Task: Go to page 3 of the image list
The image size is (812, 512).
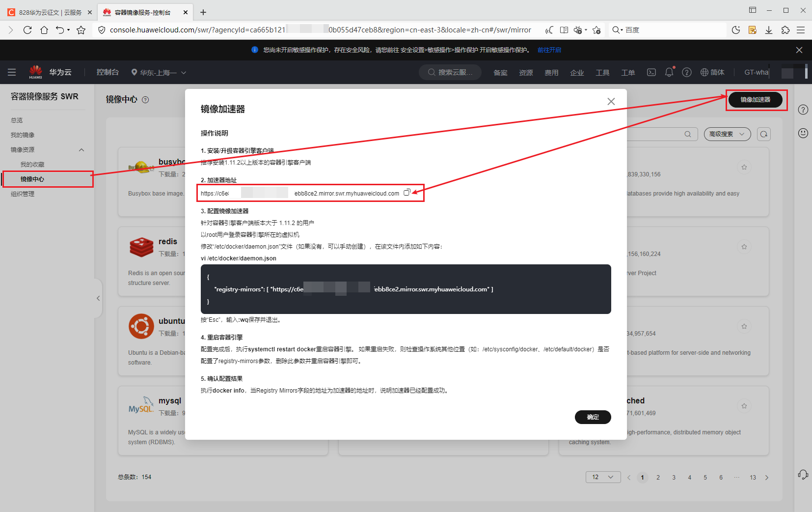Action: click(x=674, y=478)
